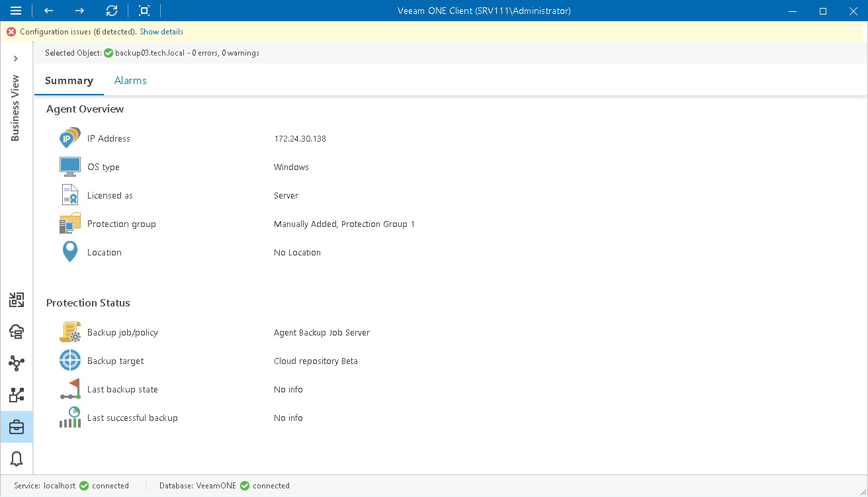Image resolution: width=868 pixels, height=497 pixels.
Task: Click the forward navigation arrow
Action: click(79, 11)
